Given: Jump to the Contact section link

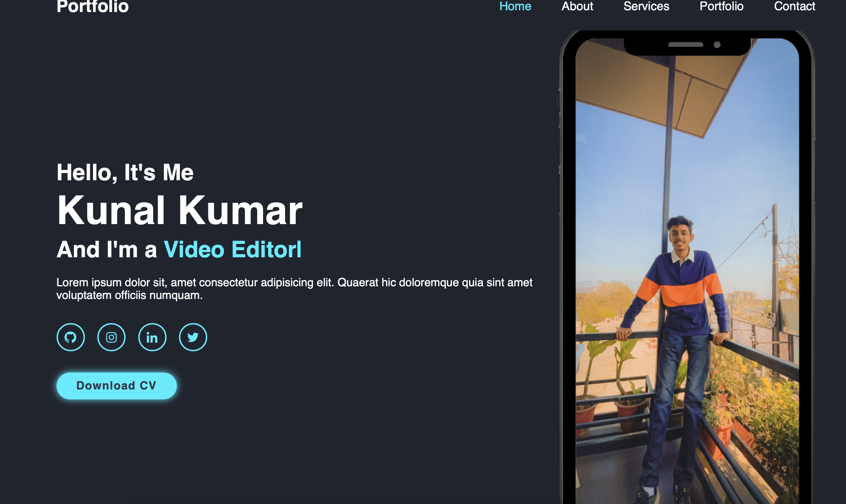Looking at the screenshot, I should click(x=794, y=6).
